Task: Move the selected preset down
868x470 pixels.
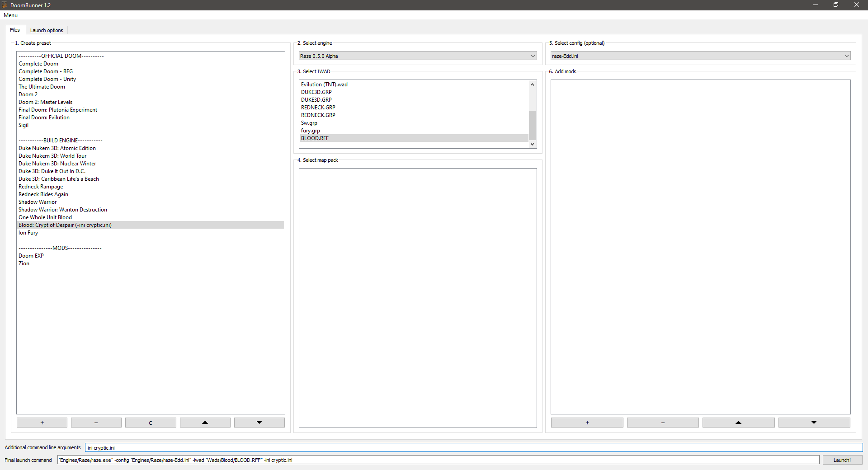Action: tap(259, 423)
